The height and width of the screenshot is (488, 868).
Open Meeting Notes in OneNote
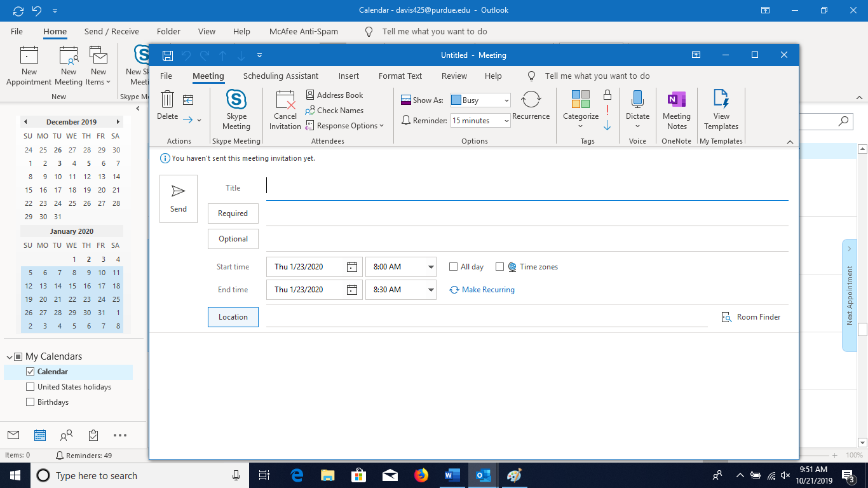(676, 109)
